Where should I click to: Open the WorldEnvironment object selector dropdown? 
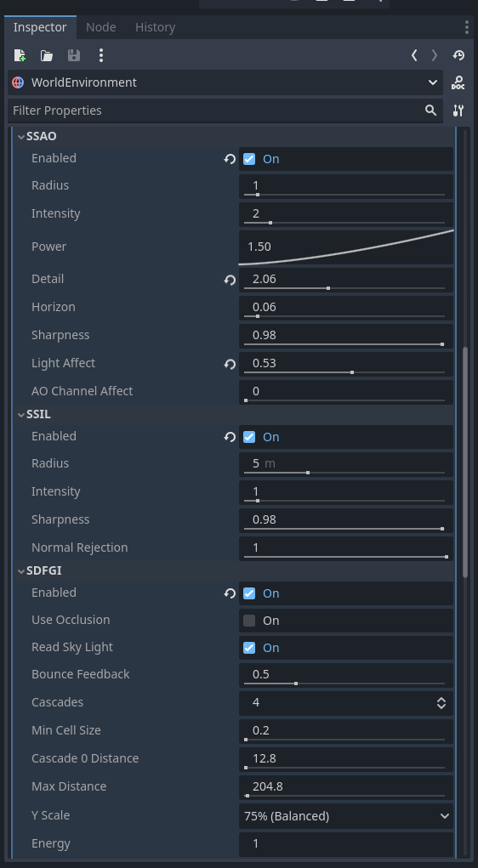pyautogui.click(x=225, y=82)
